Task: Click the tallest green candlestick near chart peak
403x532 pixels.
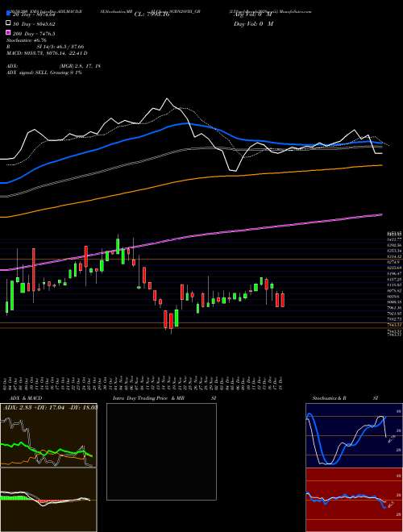Action: click(118, 246)
